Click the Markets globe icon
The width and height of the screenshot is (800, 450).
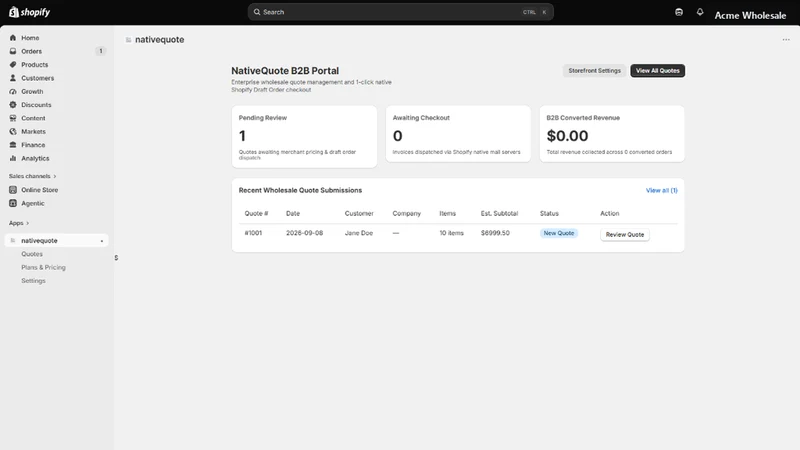point(13,132)
